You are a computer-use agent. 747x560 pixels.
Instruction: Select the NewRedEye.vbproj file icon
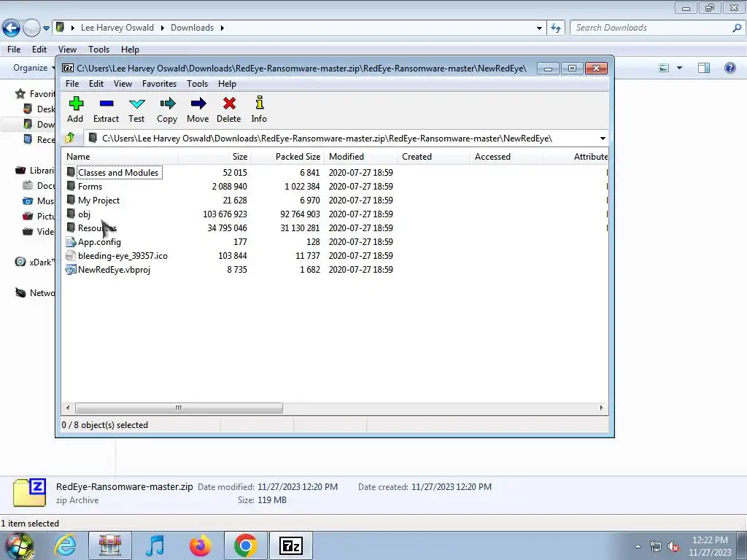[71, 270]
